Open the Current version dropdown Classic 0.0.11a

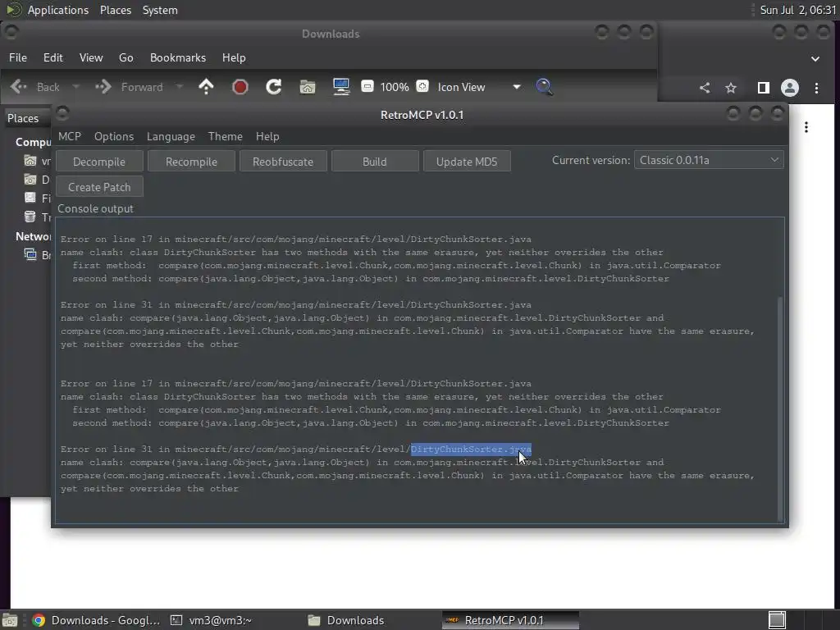point(709,160)
